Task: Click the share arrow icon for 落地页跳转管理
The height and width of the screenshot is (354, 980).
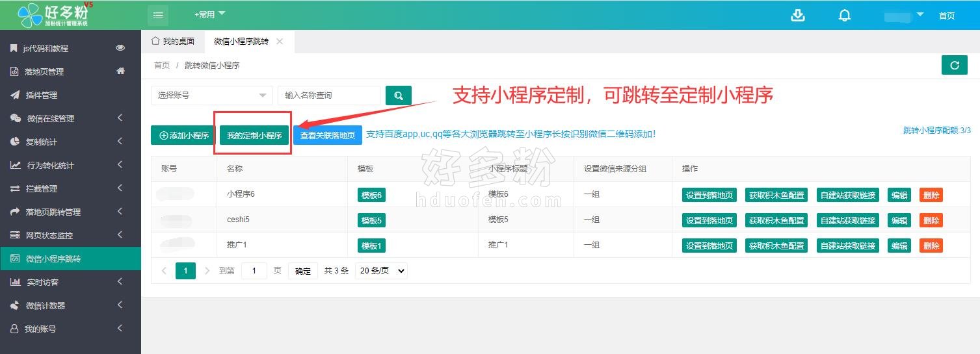Action: point(15,212)
